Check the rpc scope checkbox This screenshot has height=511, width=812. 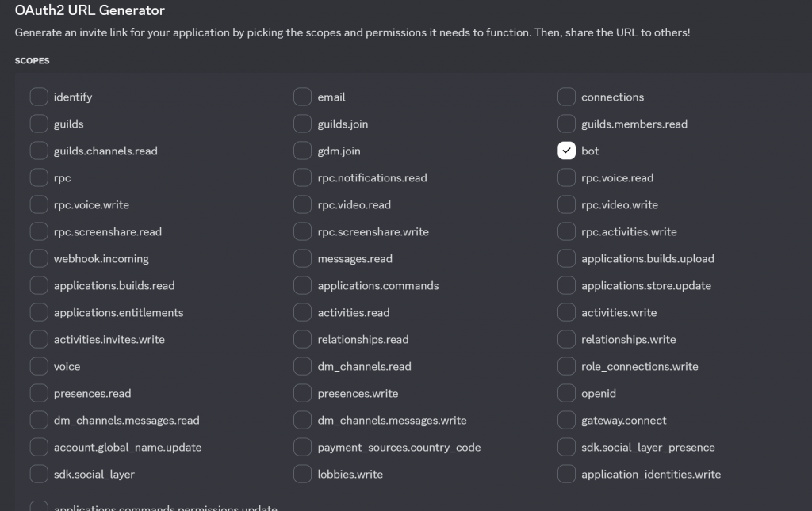click(x=39, y=178)
